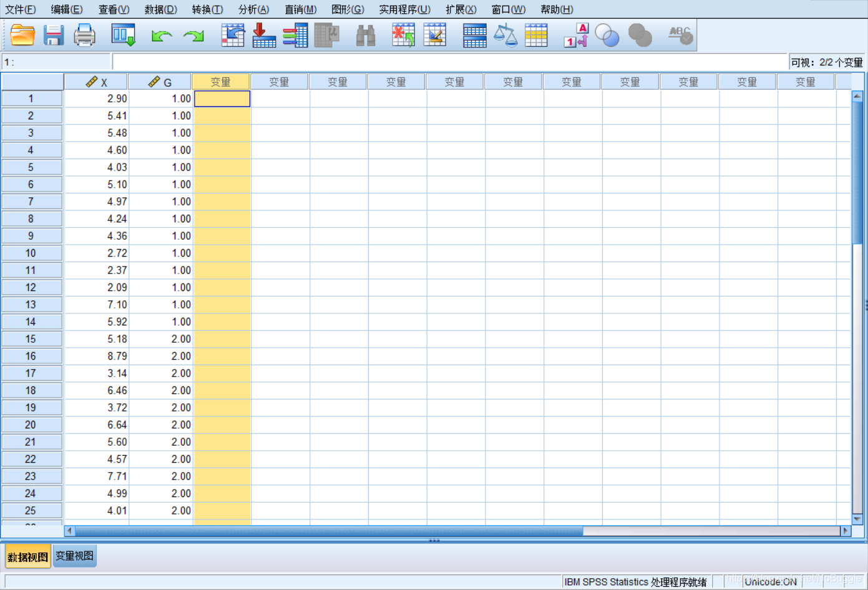Click the cell editor input field
Screen dimensions: 868x590
(x=450, y=62)
